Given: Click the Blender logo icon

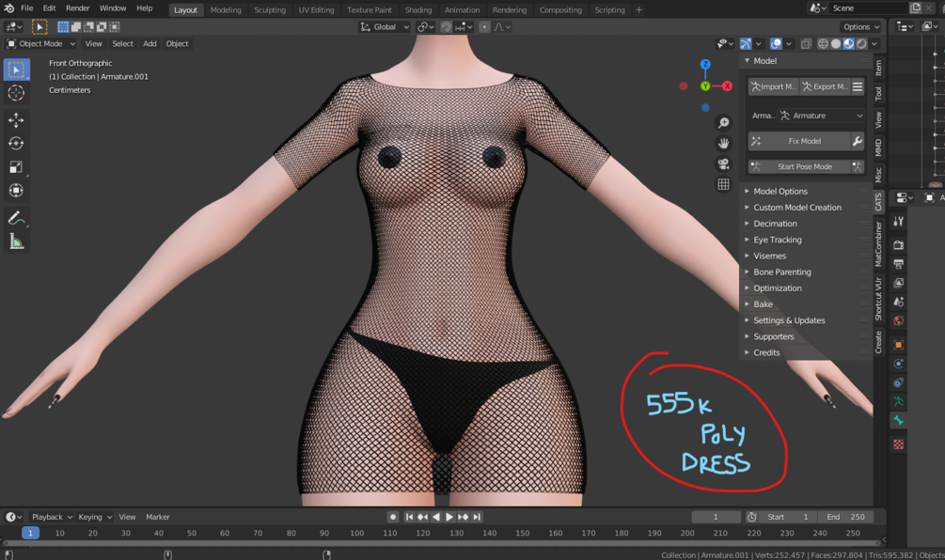Looking at the screenshot, I should pos(9,8).
